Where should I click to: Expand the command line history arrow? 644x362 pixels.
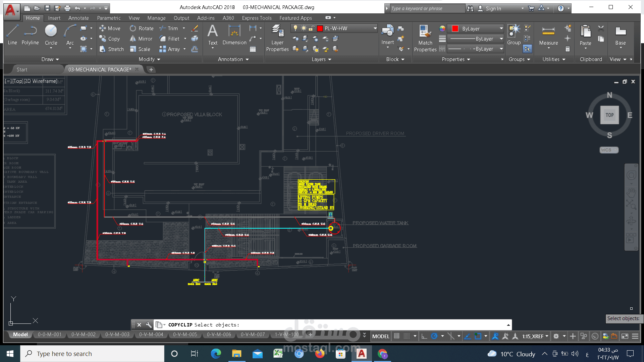coord(508,325)
